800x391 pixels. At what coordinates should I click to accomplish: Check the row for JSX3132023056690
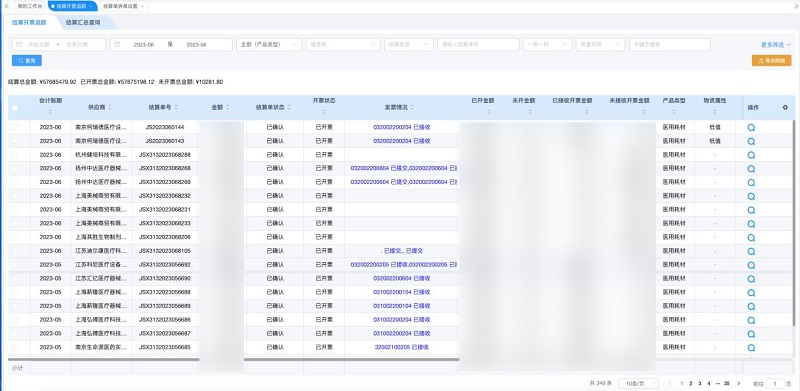[15, 279]
